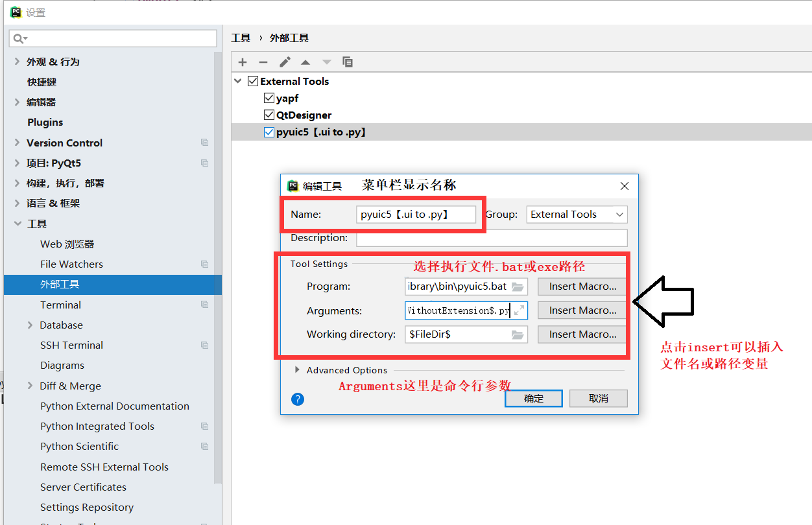Click the settings search box
The width and height of the screenshot is (812, 525).
click(113, 39)
